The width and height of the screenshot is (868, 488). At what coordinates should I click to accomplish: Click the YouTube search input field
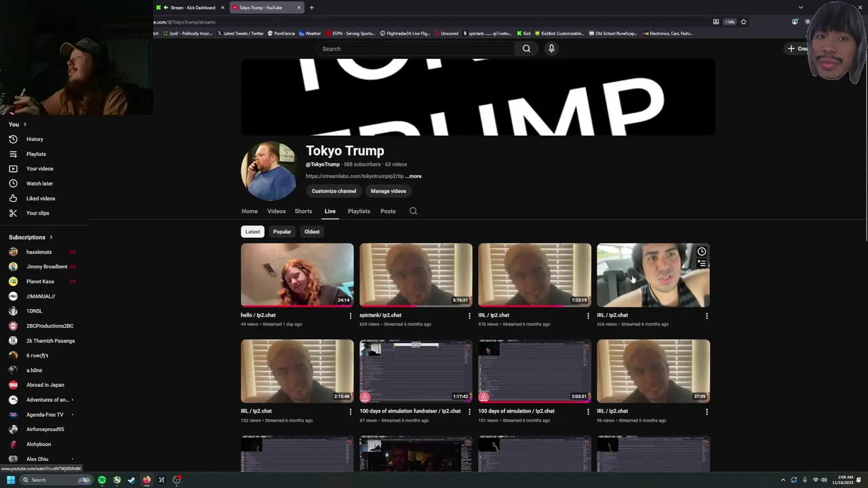click(415, 49)
